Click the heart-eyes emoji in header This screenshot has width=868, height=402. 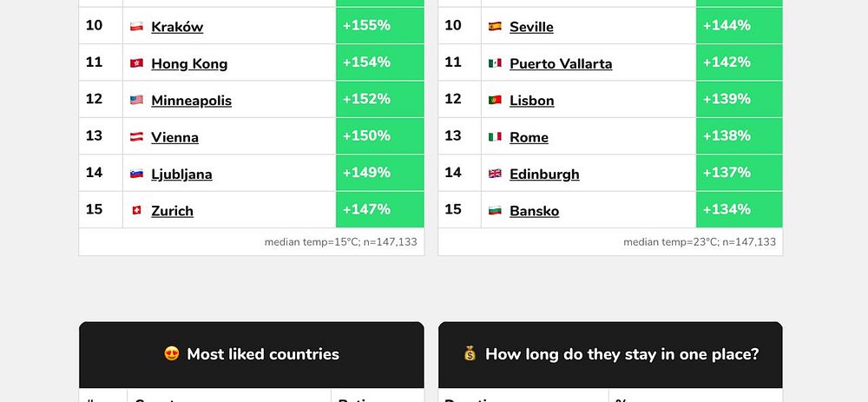pyautogui.click(x=172, y=353)
